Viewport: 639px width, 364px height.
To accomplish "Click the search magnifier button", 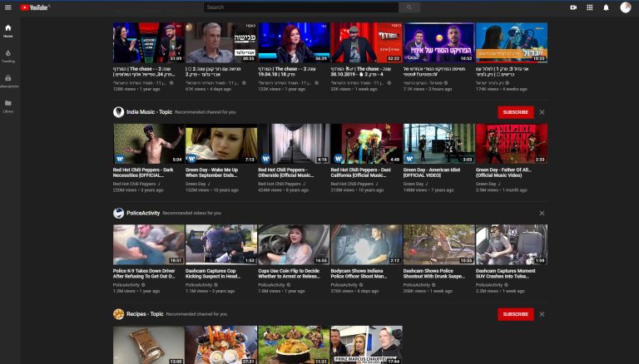I will coord(409,7).
